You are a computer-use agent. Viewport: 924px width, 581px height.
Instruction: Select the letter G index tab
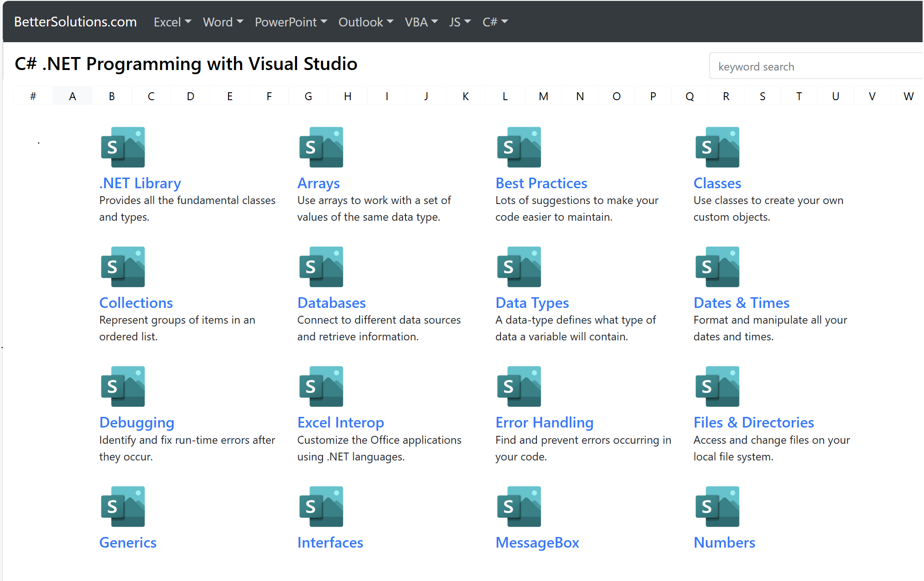tap(308, 96)
